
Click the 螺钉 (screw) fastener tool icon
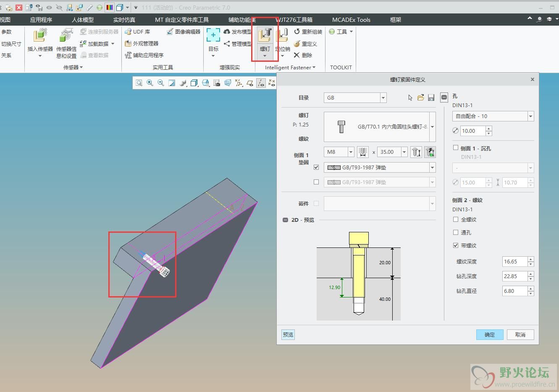coord(265,35)
